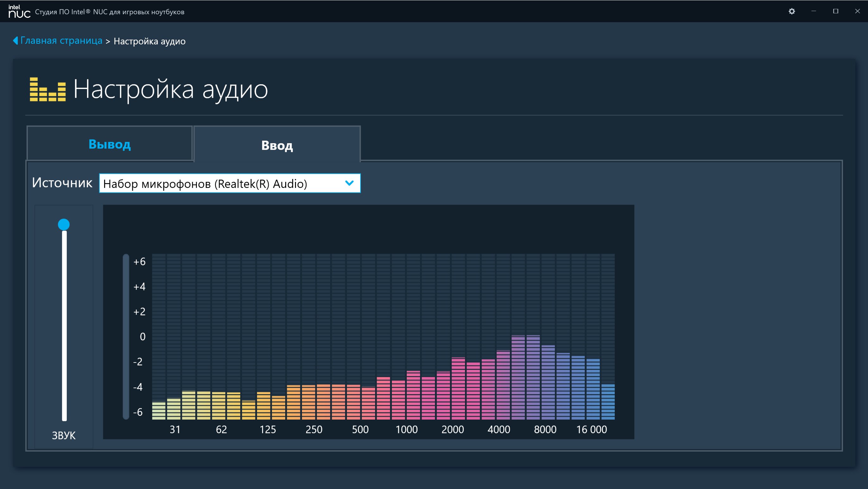Expand the Источник dropdown chevron
Screen dimensions: 868x489
(x=349, y=183)
